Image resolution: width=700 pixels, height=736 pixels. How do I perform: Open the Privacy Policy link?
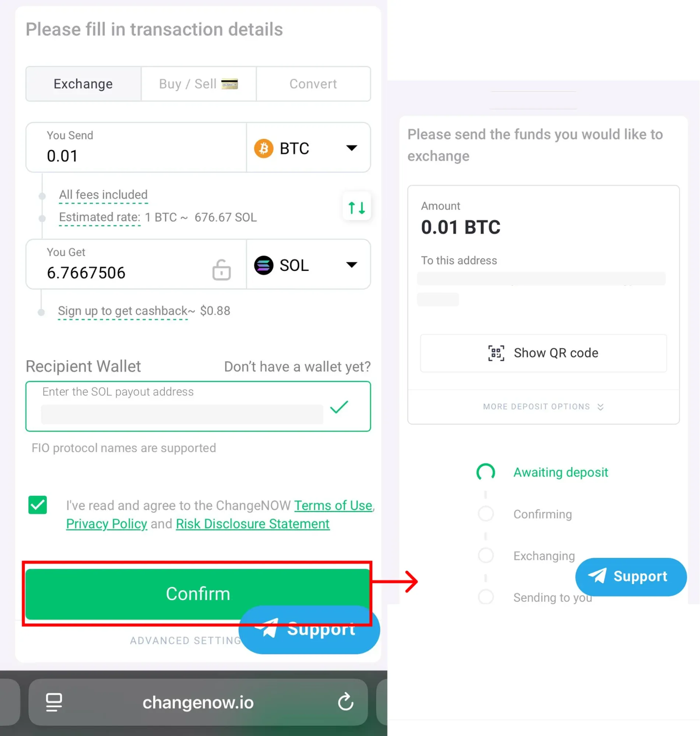click(x=106, y=523)
